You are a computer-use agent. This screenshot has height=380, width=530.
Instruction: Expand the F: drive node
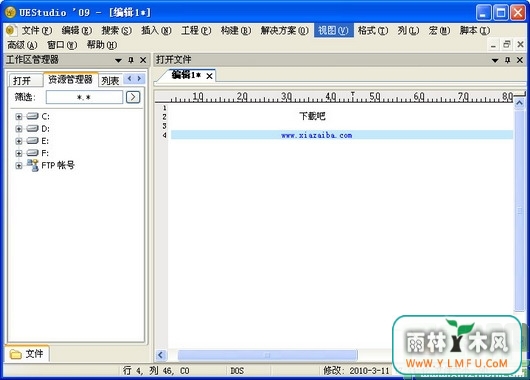click(19, 153)
